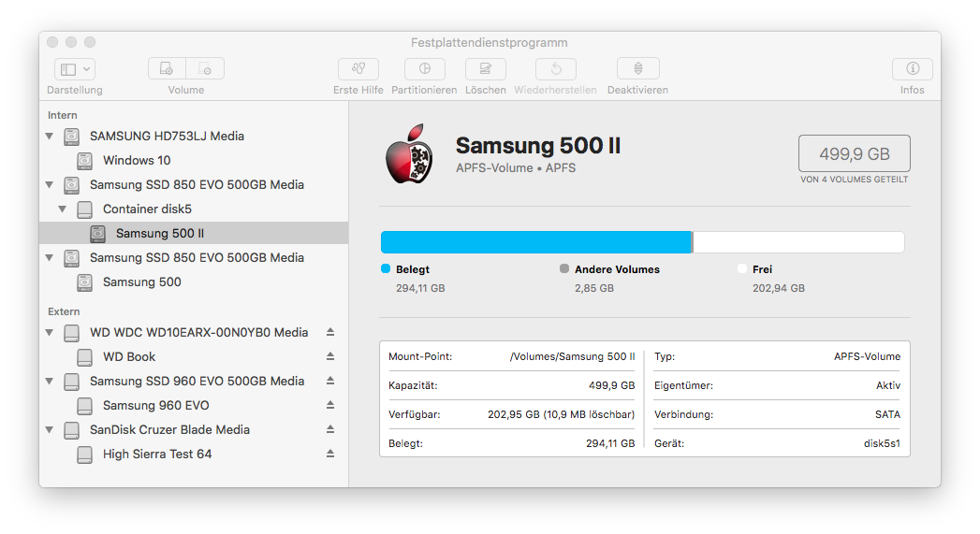
Task: Click the Samsung 960 EVO drive icon
Action: [x=85, y=406]
